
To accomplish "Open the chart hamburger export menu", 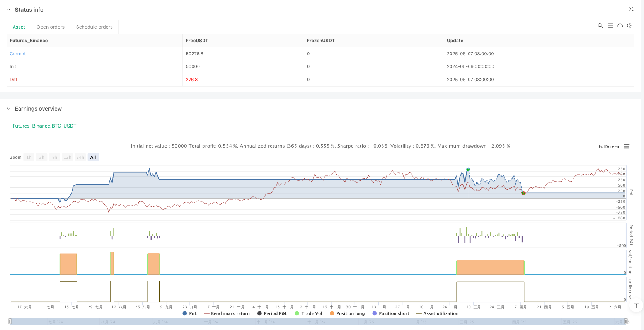I will pos(627,146).
